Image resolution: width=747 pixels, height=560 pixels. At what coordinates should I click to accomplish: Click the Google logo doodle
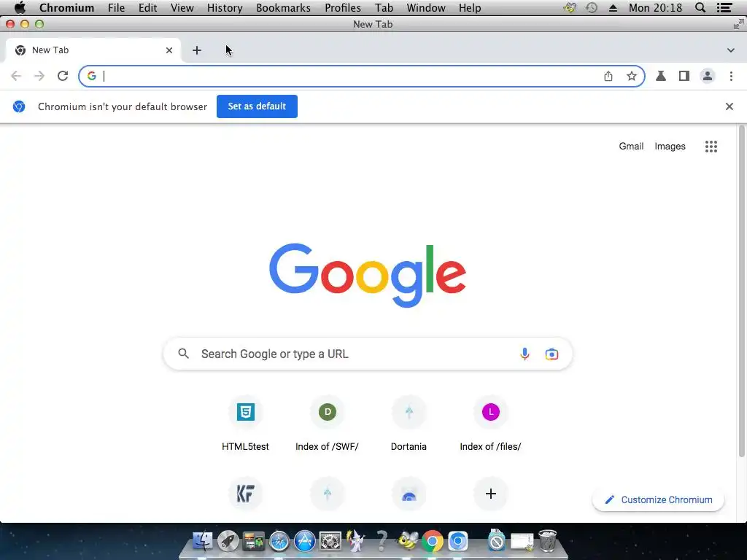(368, 275)
